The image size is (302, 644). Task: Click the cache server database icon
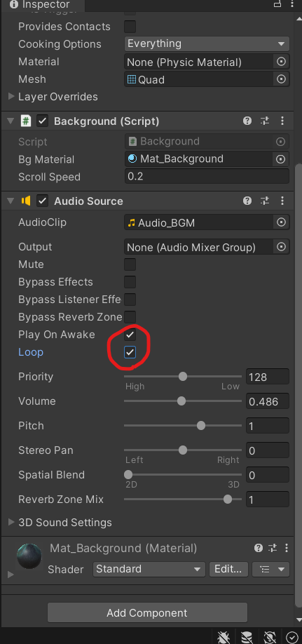[247, 637]
